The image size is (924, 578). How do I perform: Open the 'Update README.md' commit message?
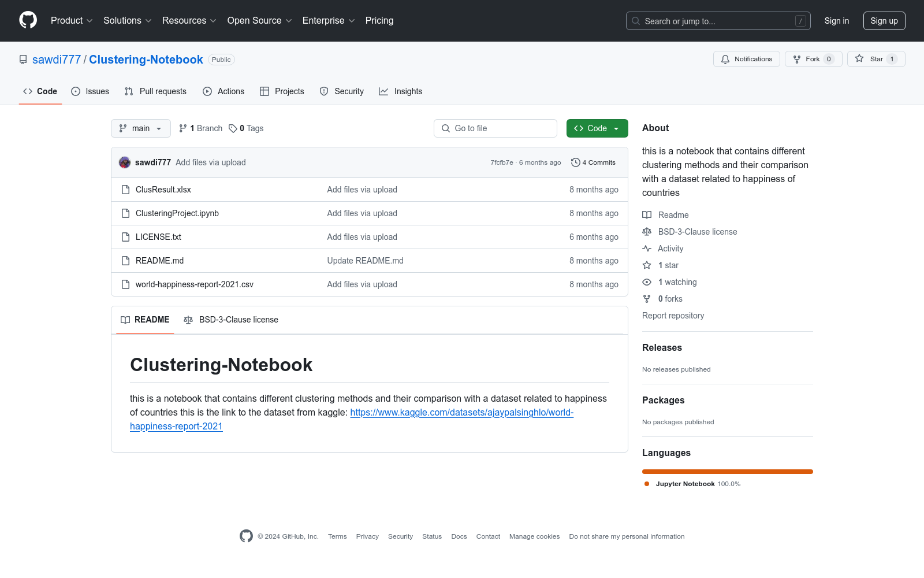click(x=366, y=261)
